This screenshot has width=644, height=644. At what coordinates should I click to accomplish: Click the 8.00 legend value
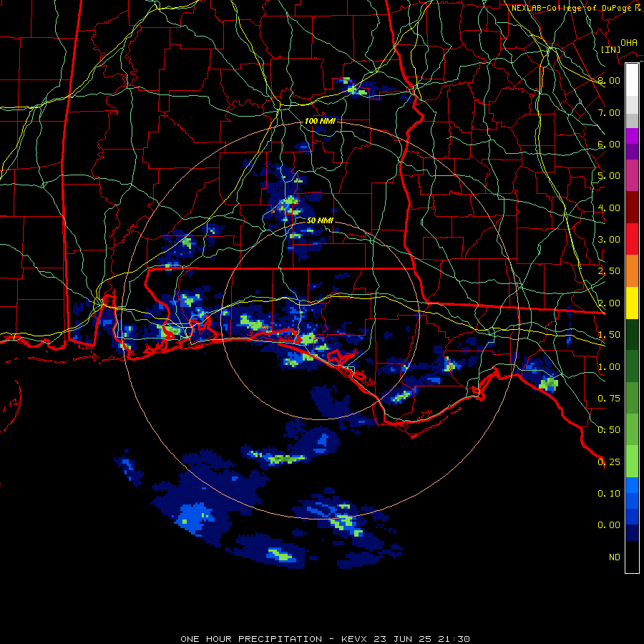coord(609,80)
